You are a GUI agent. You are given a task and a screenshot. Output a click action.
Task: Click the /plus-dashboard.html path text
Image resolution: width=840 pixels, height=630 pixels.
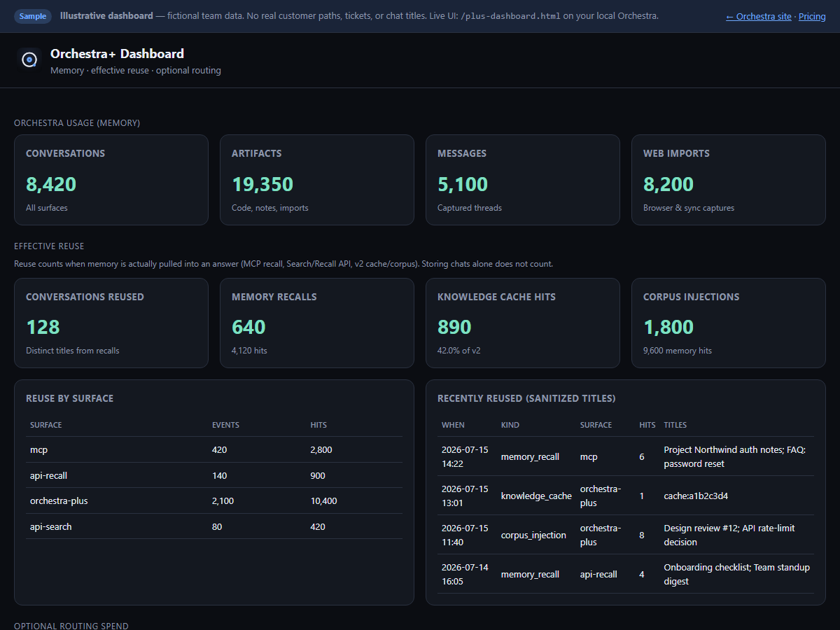click(x=510, y=16)
